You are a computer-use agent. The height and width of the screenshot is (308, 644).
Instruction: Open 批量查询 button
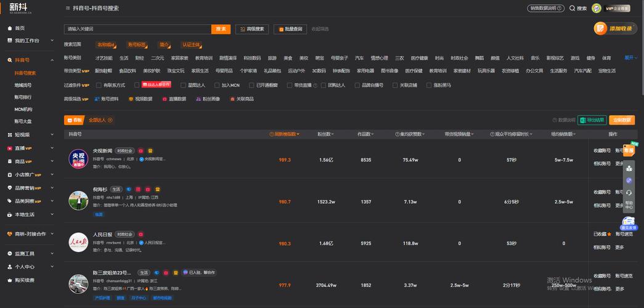point(290,29)
